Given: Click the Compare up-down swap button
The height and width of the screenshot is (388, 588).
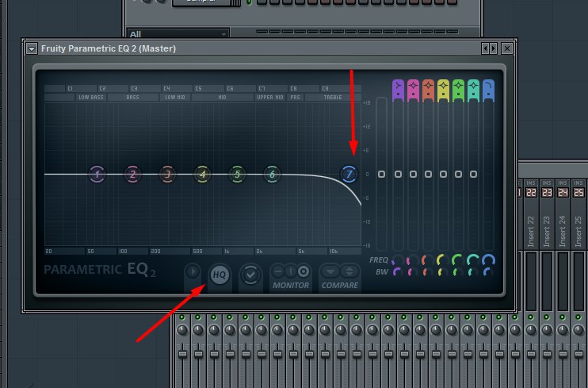Looking at the screenshot, I should (x=349, y=271).
